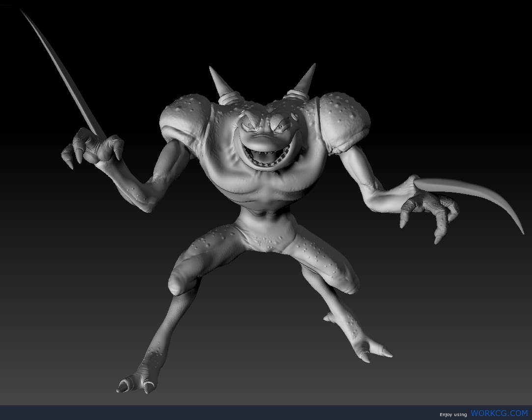Click the "Enjoy using" text
Viewport: 532px width, 420px height.
point(453,415)
